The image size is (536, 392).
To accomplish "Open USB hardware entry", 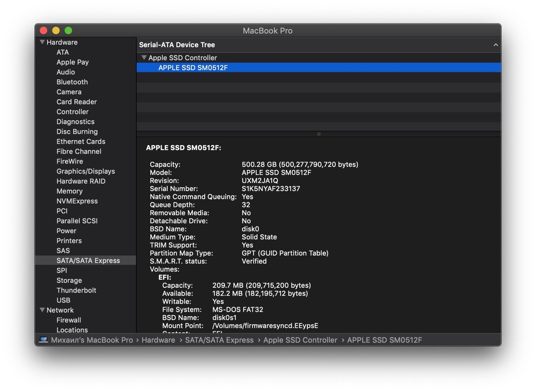I will point(63,300).
